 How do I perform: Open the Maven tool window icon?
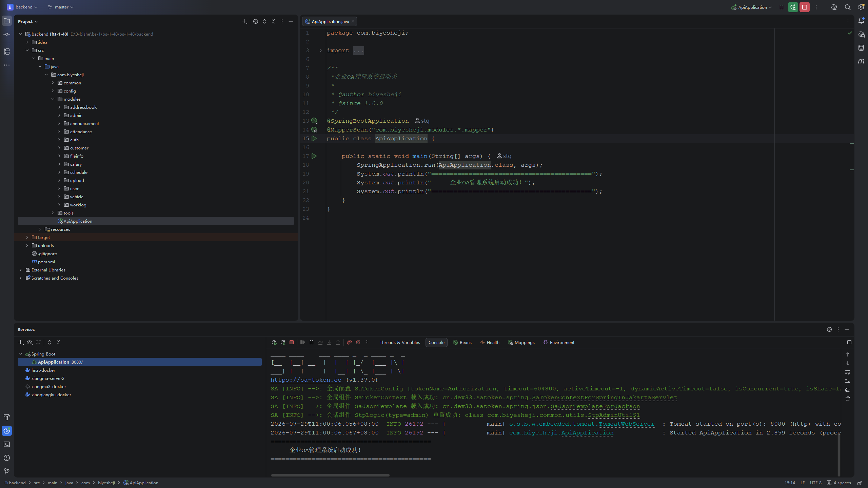(x=861, y=61)
